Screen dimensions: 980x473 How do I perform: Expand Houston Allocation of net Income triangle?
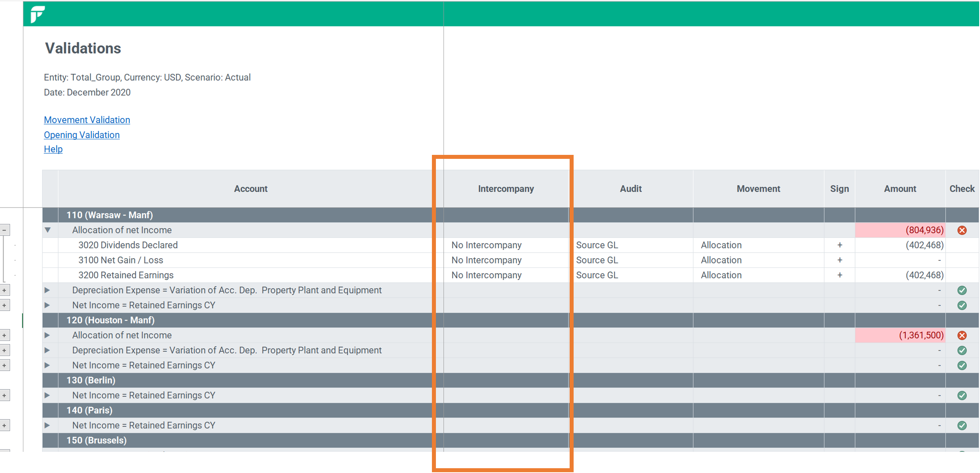[x=47, y=335]
